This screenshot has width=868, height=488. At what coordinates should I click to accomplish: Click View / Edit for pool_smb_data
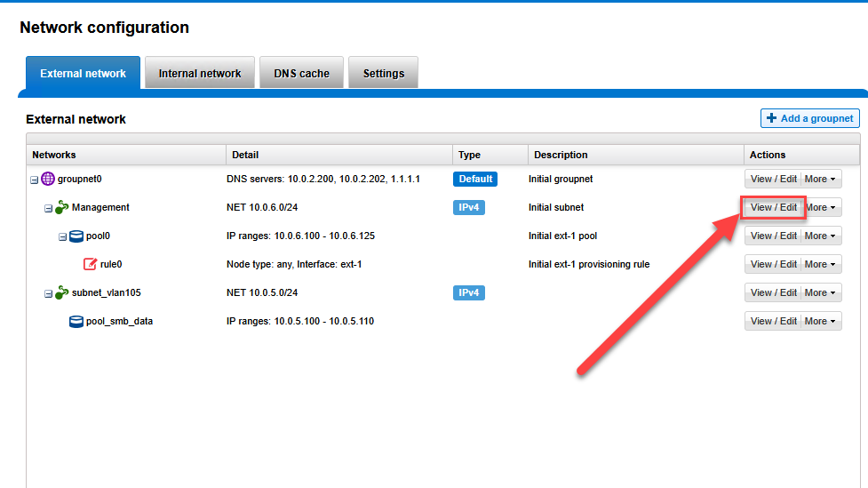(x=773, y=321)
